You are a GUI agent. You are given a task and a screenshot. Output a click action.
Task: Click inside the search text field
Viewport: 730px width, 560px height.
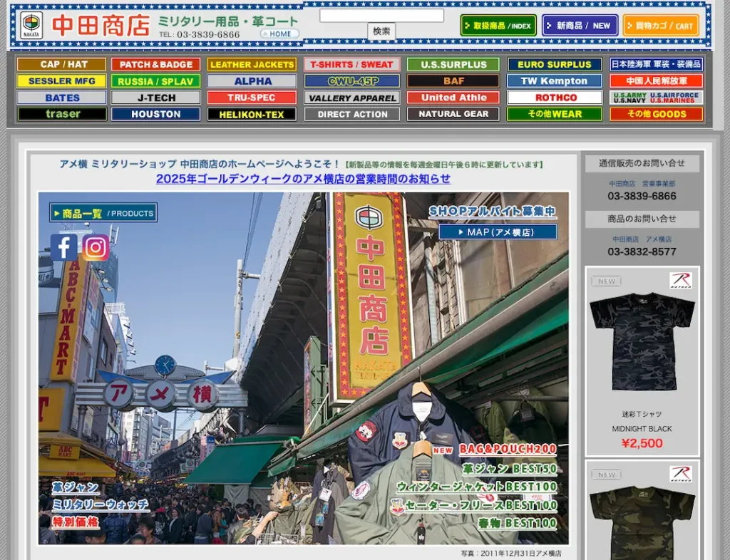coord(381,16)
